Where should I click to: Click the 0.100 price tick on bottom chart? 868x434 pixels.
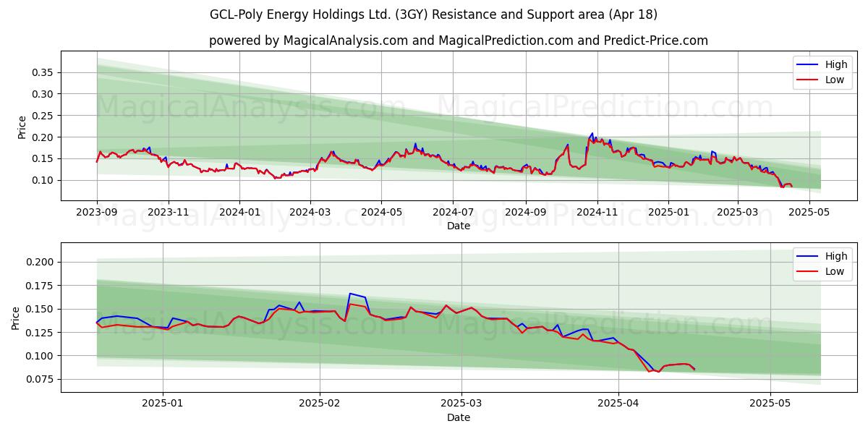[x=41, y=356]
